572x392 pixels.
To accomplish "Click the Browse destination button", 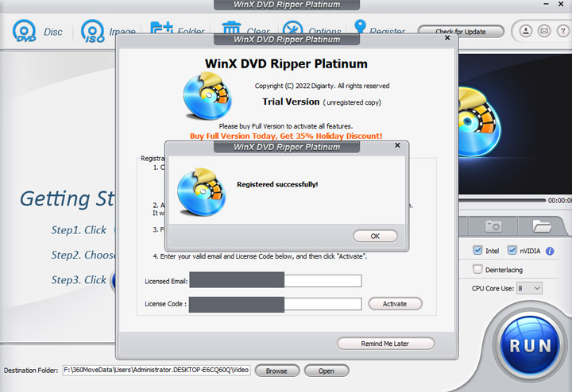I will [277, 371].
